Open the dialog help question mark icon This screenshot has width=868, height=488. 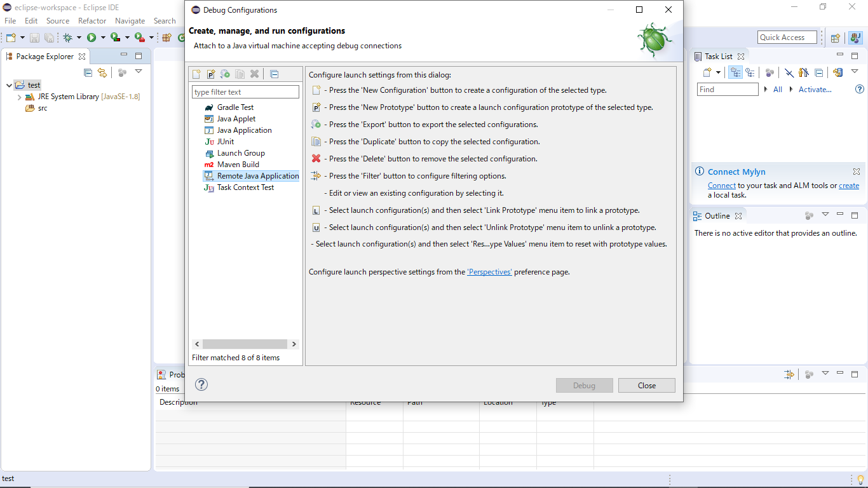pyautogui.click(x=201, y=384)
